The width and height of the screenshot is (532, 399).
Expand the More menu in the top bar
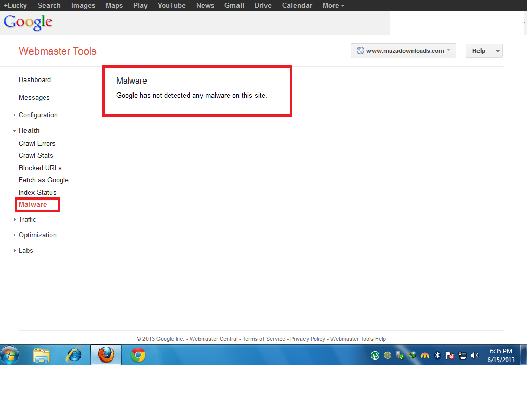333,5
